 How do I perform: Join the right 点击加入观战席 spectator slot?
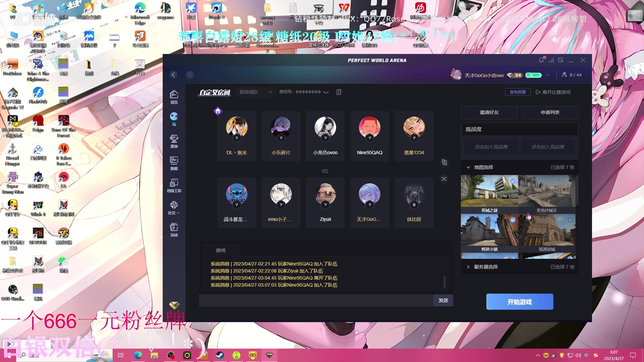(548, 147)
